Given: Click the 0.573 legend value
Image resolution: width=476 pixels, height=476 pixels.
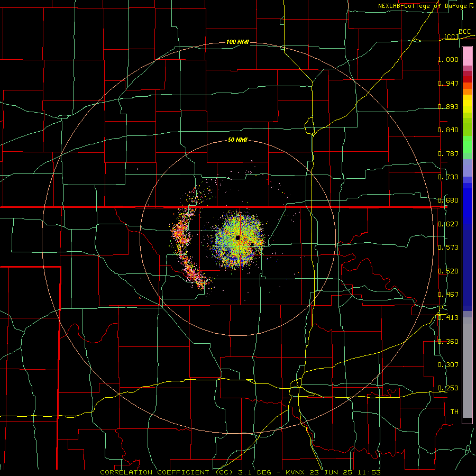Looking at the screenshot, I should [448, 248].
